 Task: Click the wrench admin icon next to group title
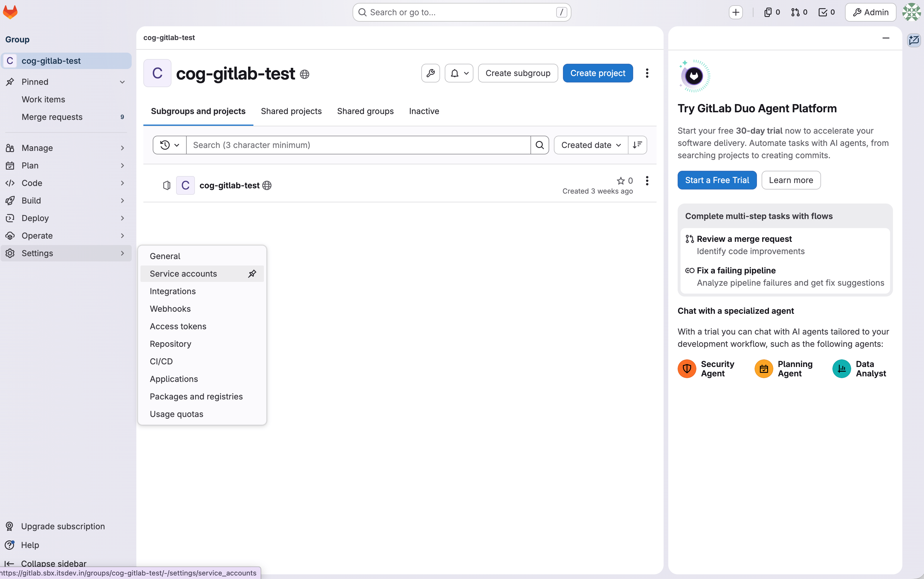pos(431,73)
